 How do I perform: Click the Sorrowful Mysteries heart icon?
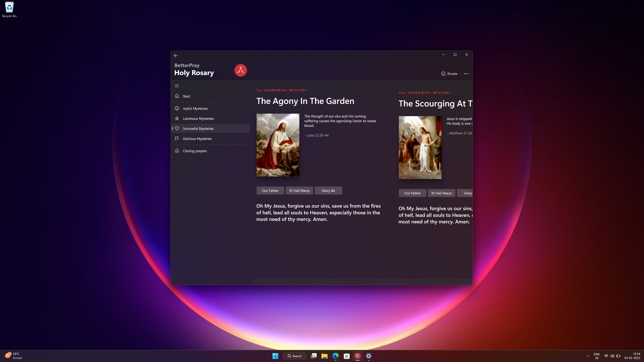click(177, 128)
